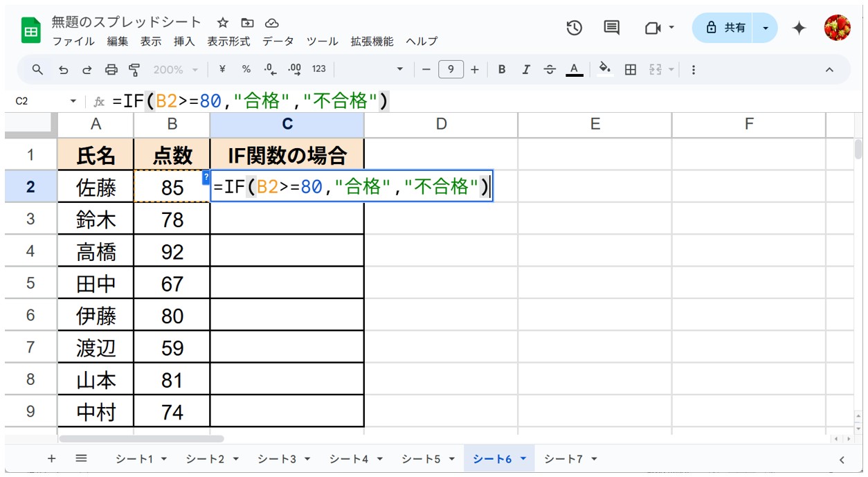Open the text color picker
The image size is (868, 477).
tap(573, 69)
